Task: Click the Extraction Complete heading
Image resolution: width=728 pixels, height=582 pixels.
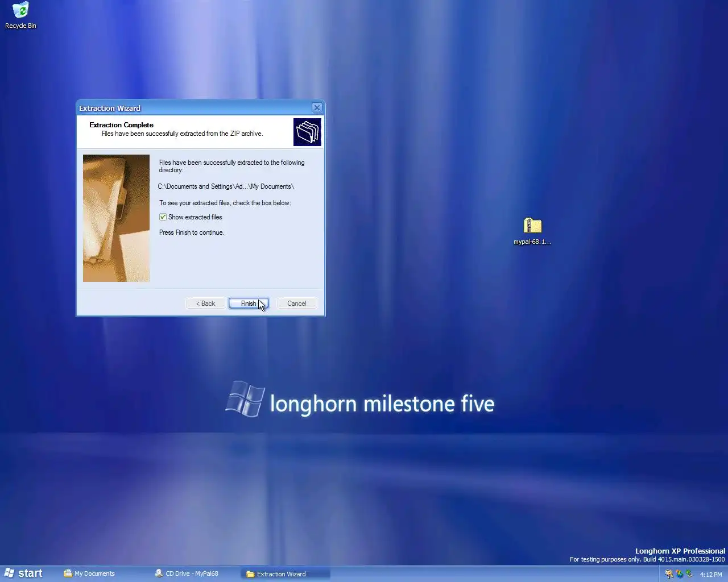Action: coord(121,125)
